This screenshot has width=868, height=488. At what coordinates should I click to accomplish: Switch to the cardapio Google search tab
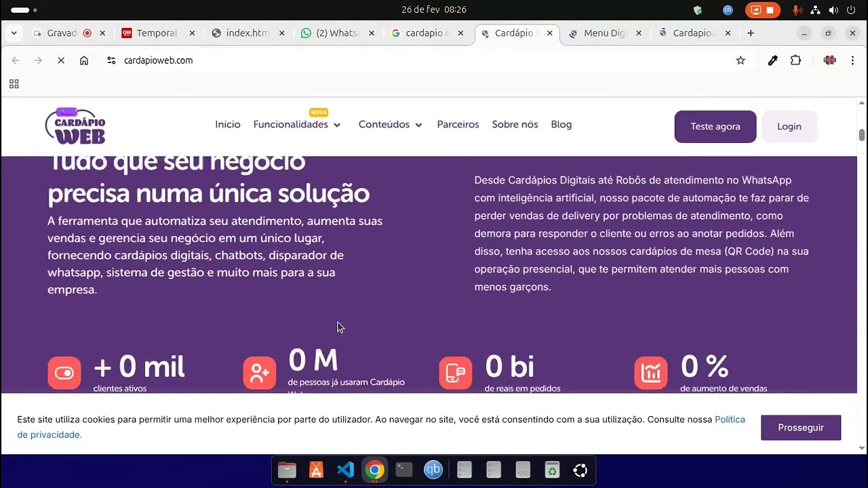[427, 33]
